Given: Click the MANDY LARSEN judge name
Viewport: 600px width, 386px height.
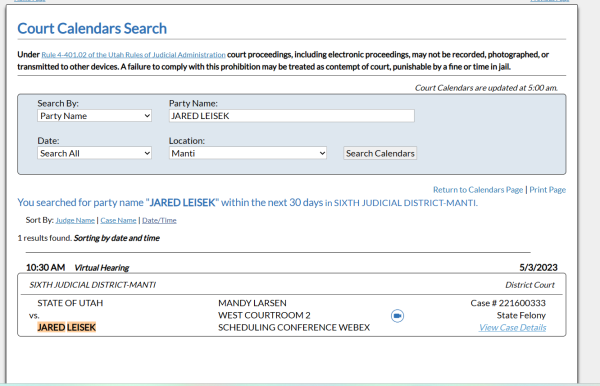Looking at the screenshot, I should click(252, 303).
